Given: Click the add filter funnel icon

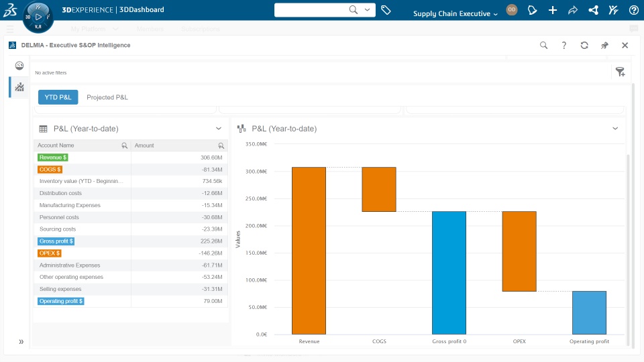Looking at the screenshot, I should pos(620,72).
